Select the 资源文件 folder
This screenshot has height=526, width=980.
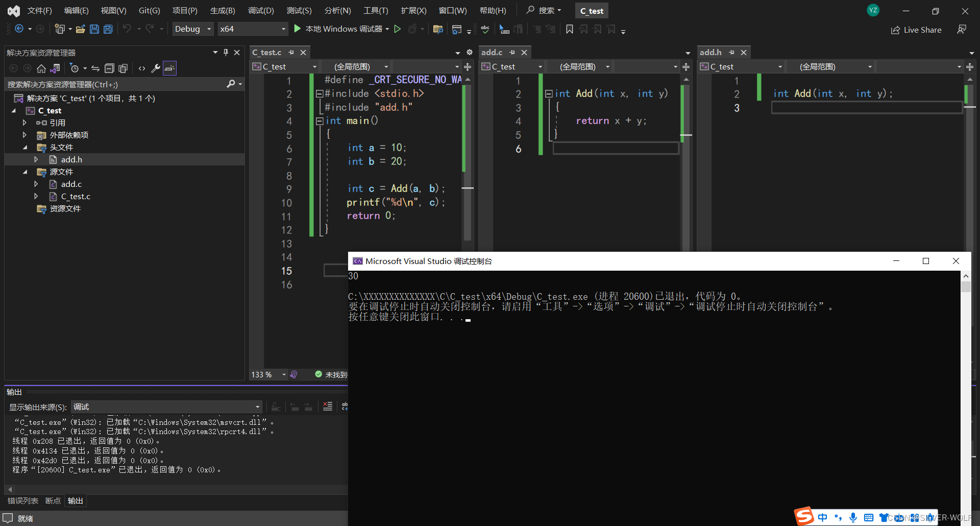click(65, 208)
